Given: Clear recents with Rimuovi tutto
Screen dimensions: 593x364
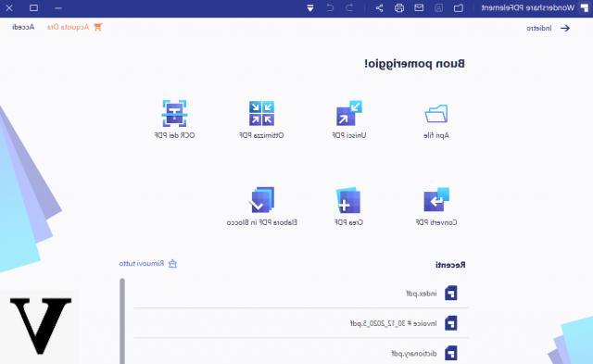Looking at the screenshot, I should point(148,263).
